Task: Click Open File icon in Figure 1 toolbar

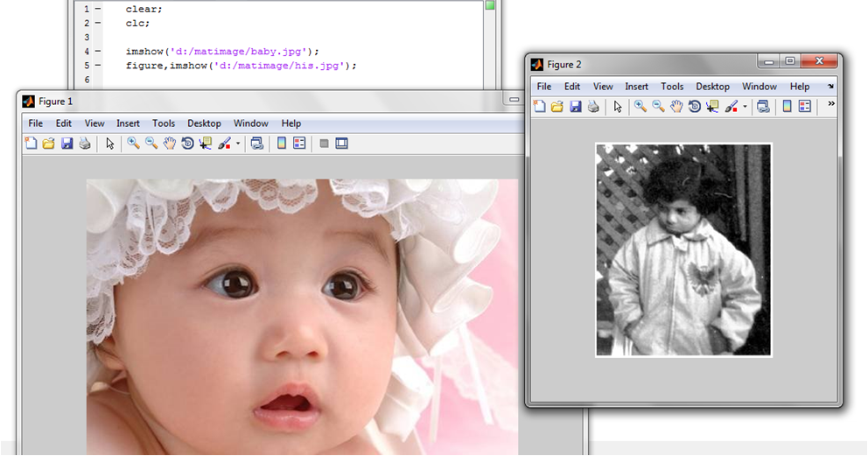Action: coord(49,144)
